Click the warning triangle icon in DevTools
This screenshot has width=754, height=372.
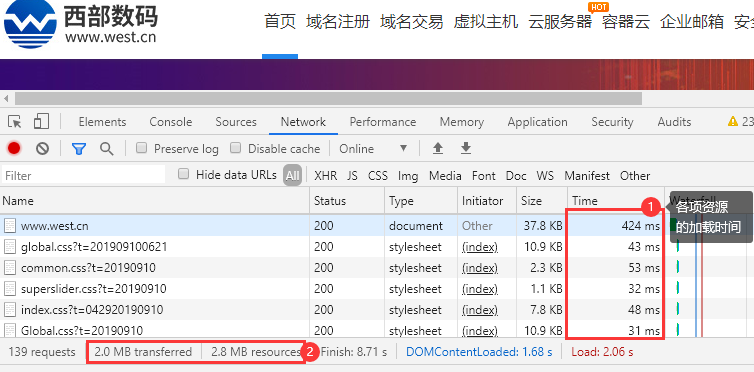point(733,122)
